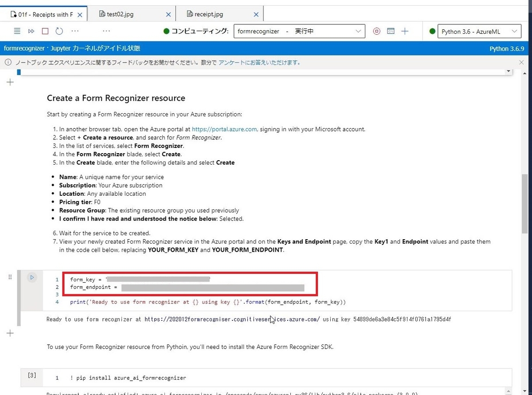Image resolution: width=532 pixels, height=395 pixels.
Task: Click the コンピューティング label
Action: point(200,31)
